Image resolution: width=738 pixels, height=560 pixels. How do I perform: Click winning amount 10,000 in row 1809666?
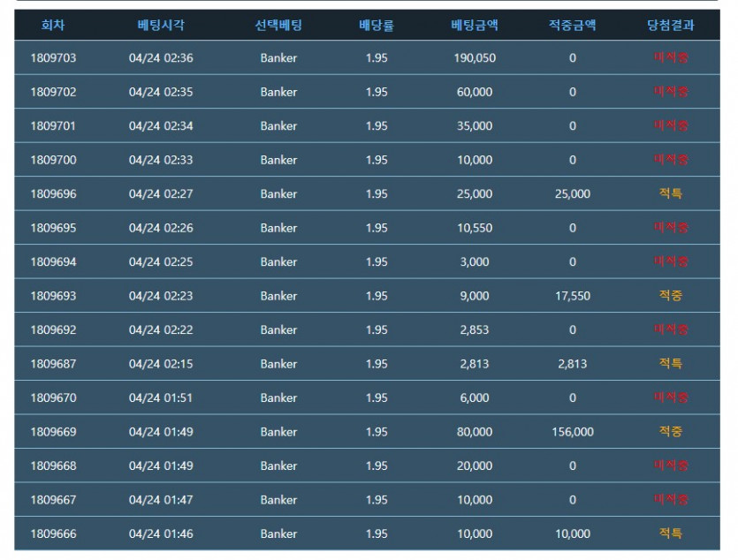[x=573, y=534]
